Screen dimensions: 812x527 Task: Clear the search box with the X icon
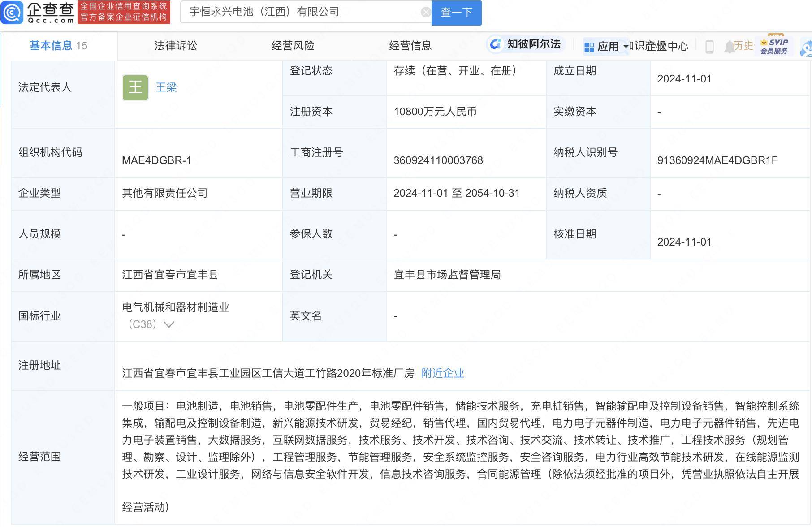[x=425, y=12]
